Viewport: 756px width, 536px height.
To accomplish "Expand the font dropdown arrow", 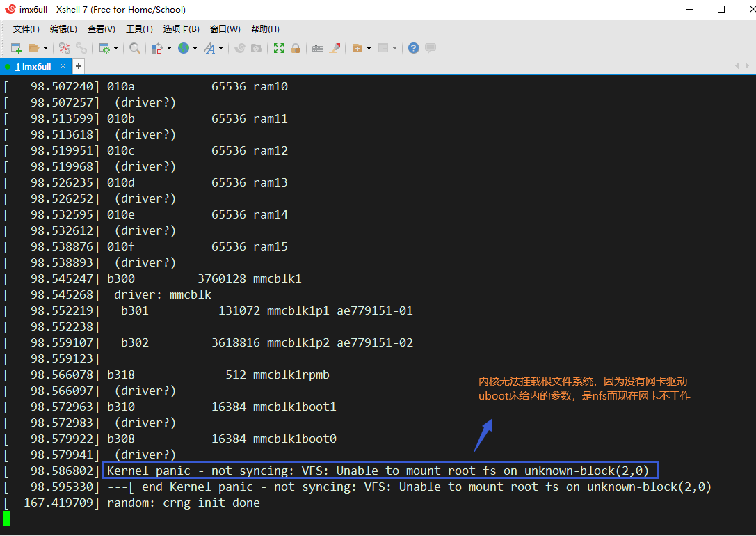I will tap(221, 49).
